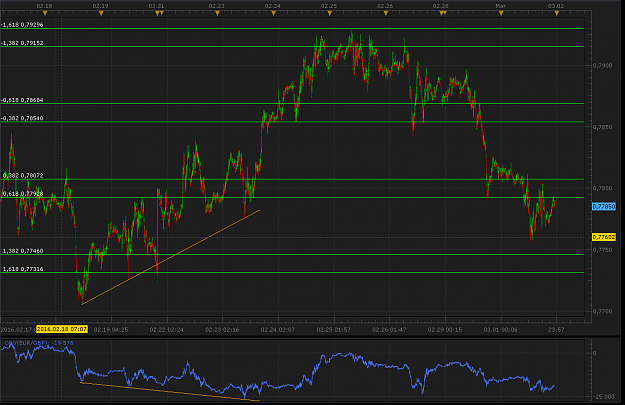
Task: Click the 0,7850 price axis label
Action: click(602, 127)
